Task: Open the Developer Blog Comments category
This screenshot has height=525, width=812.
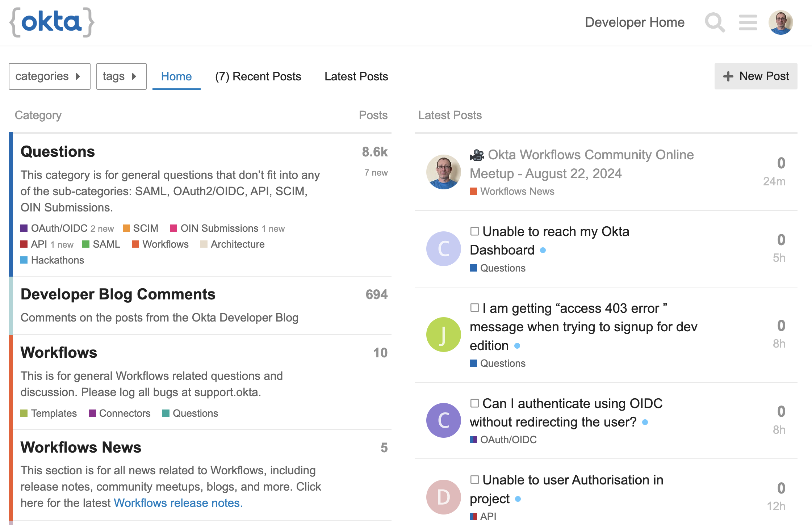Action: click(118, 294)
